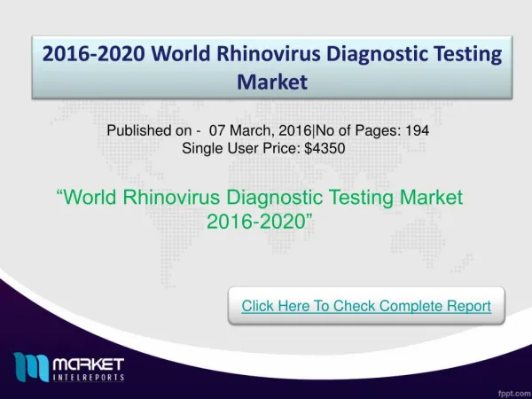The height and width of the screenshot is (399, 532).
Task: Click the Single User Price: $4350 text
Action: 263,148
